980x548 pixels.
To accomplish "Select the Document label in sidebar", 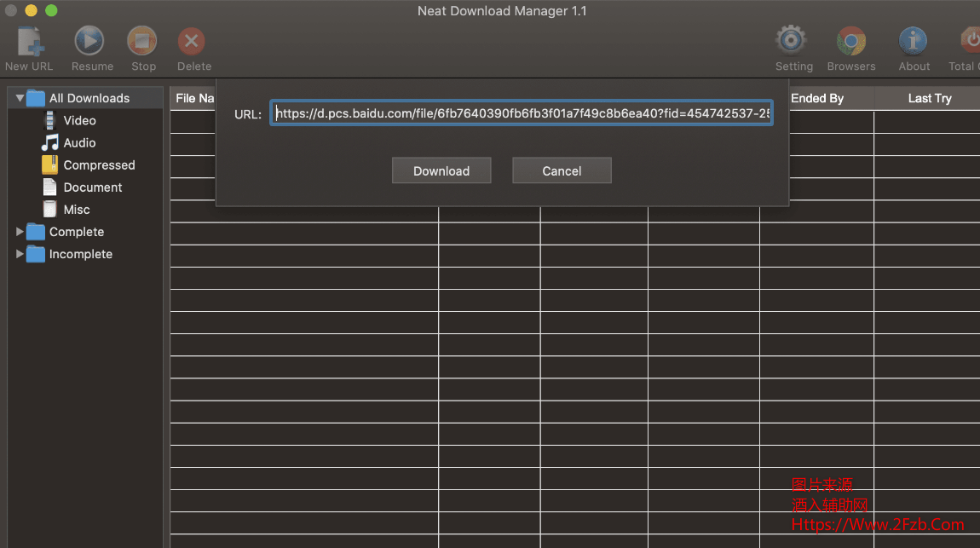I will click(93, 187).
